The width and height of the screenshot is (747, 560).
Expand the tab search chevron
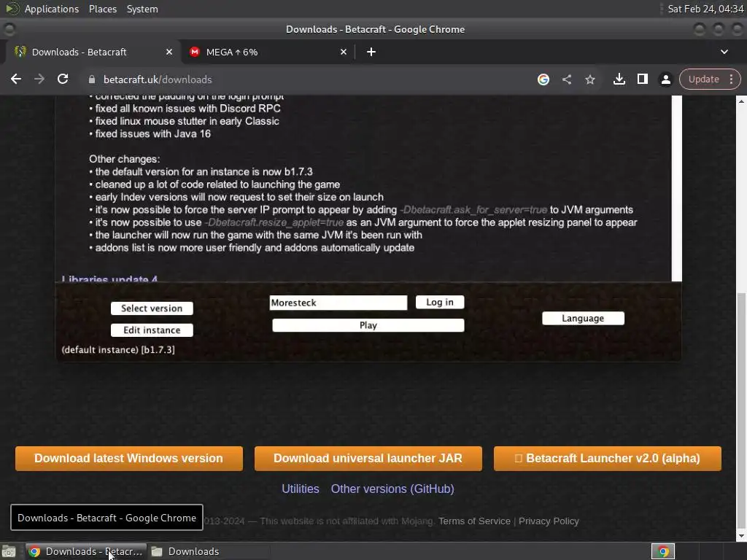(724, 52)
